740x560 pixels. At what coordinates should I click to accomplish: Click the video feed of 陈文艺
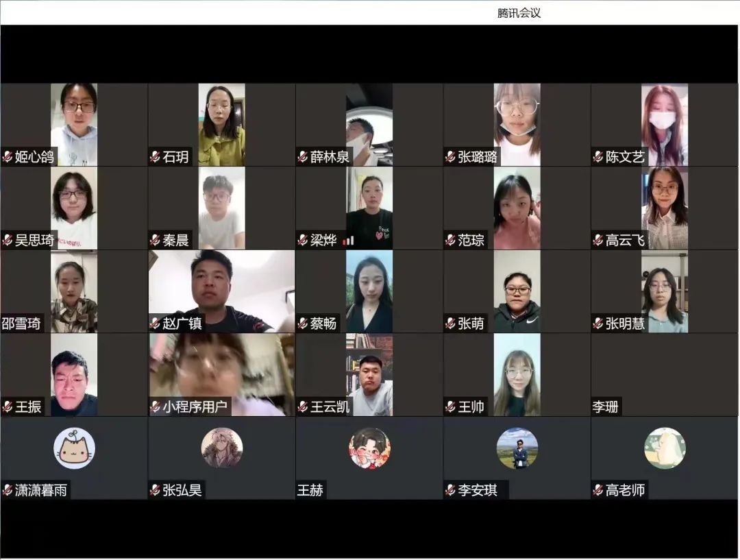point(665,125)
